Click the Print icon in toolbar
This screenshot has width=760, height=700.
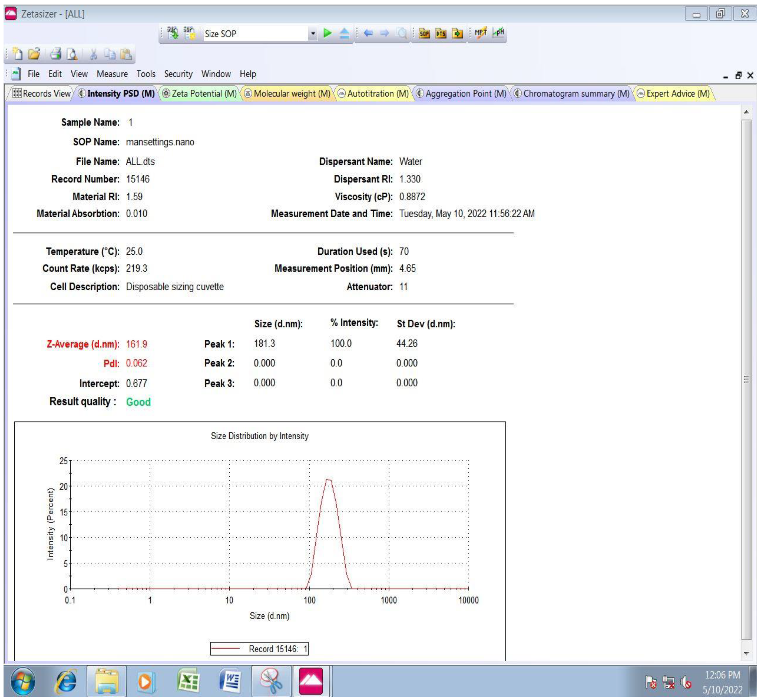[x=56, y=54]
